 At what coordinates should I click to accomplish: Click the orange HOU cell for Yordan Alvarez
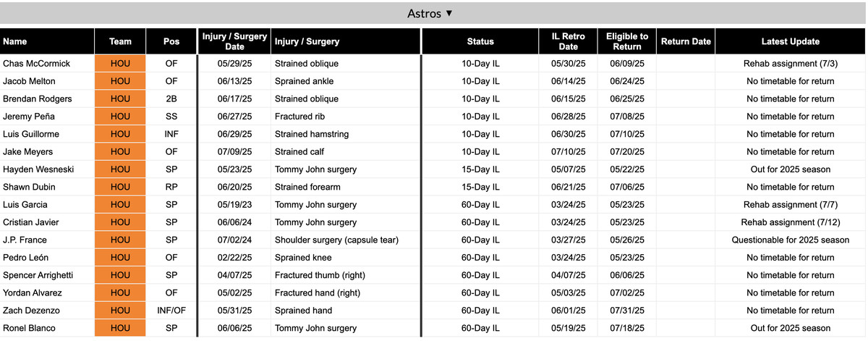[x=120, y=293]
